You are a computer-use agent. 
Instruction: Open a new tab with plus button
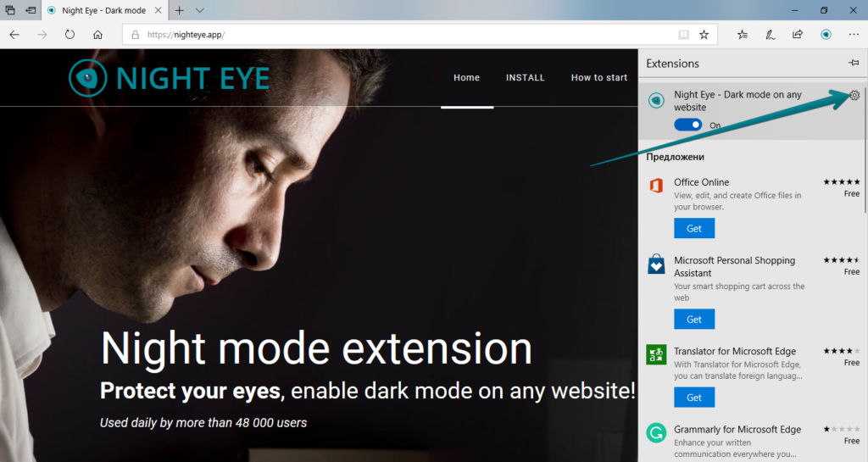click(180, 10)
